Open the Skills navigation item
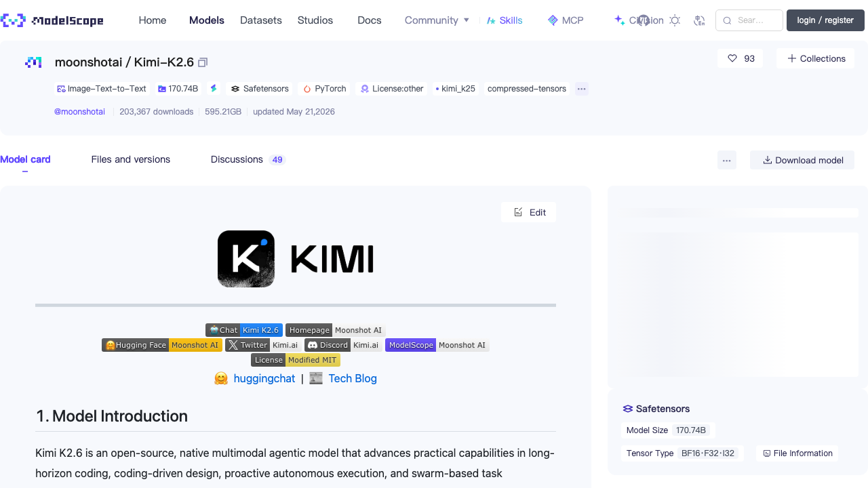Viewport: 868px width, 488px height. point(505,20)
